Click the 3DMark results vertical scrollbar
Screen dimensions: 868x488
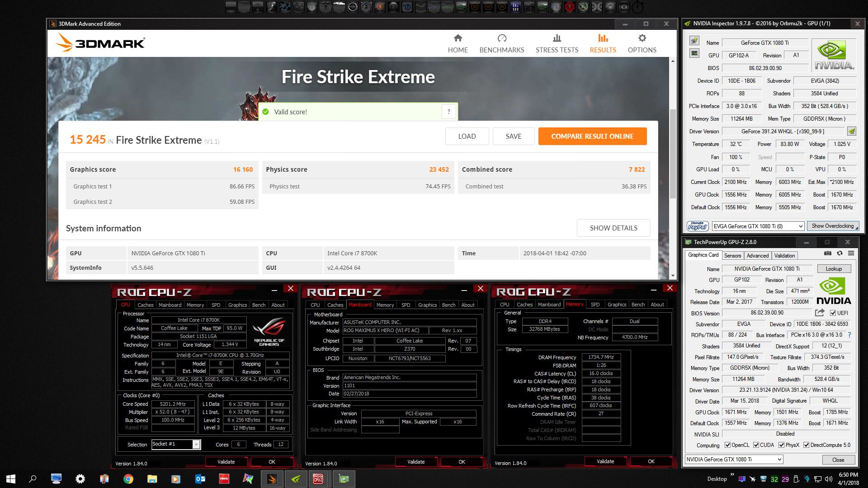(673, 154)
